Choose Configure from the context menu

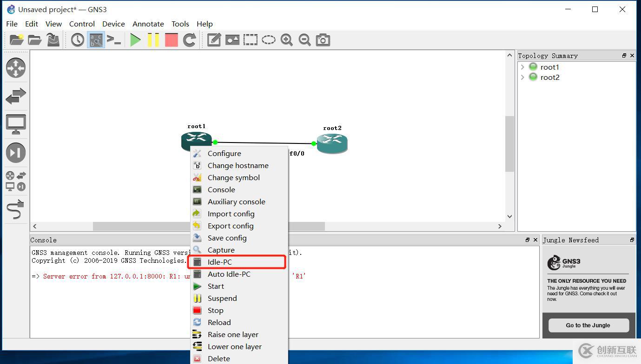239,153
